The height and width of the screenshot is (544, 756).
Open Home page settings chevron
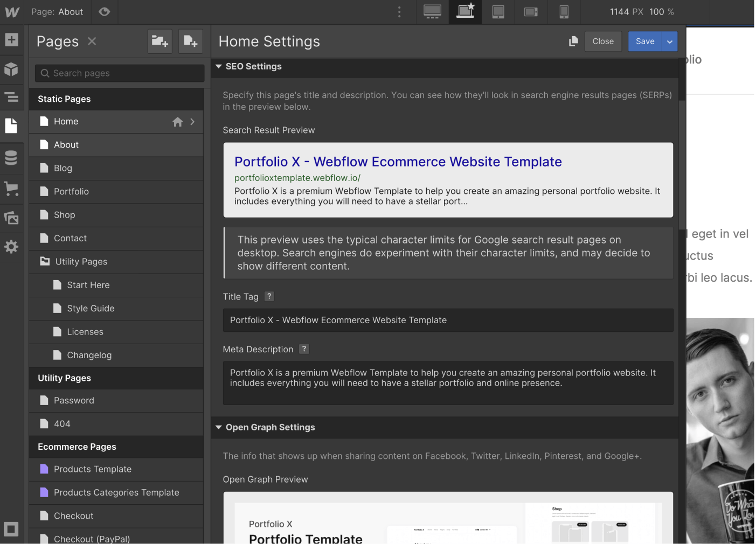192,122
